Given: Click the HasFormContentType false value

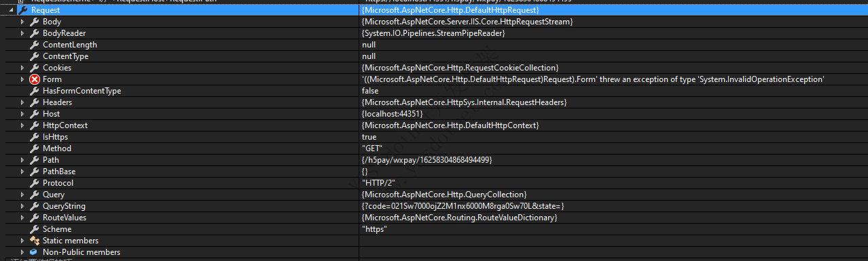Looking at the screenshot, I should tap(370, 91).
